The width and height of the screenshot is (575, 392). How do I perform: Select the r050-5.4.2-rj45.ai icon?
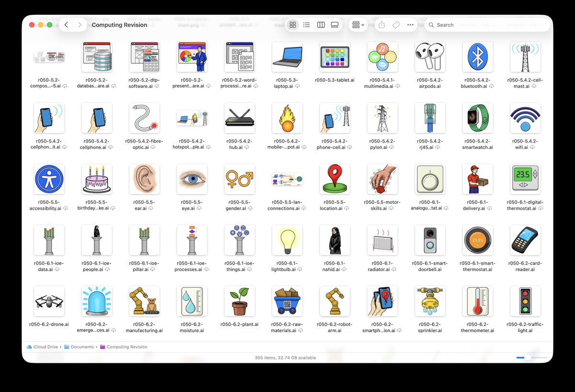(430, 118)
